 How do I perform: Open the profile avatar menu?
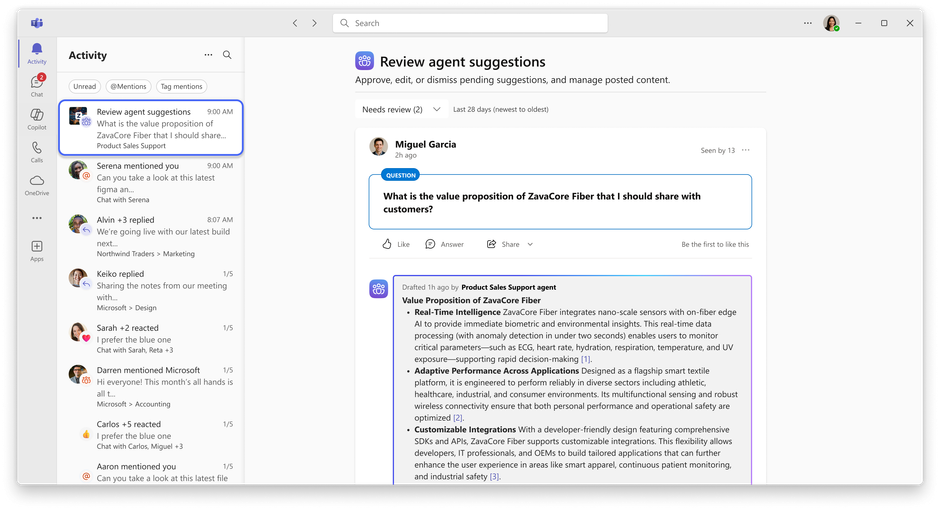831,23
